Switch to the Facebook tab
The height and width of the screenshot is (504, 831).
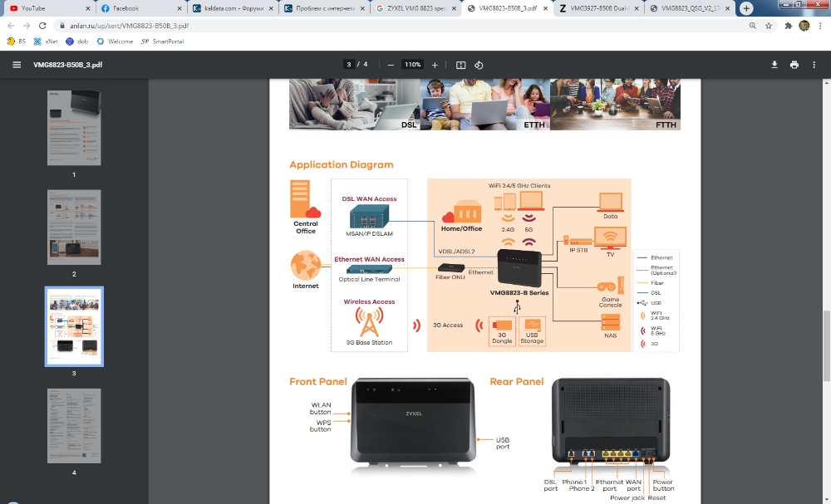(x=141, y=8)
